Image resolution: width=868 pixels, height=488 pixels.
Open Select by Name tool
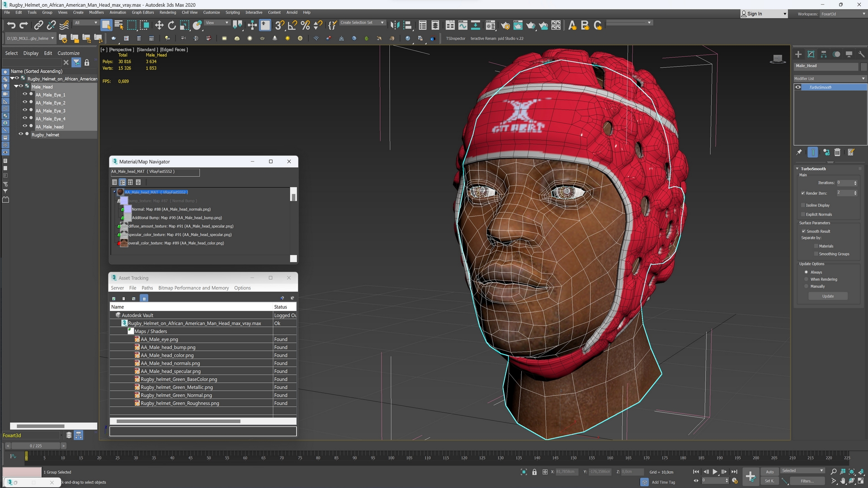119,25
